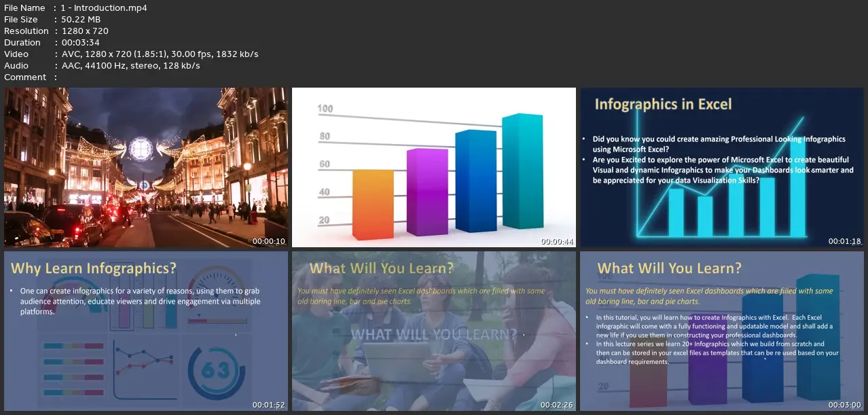Click the 00:01:18 timestamp
Image resolution: width=868 pixels, height=415 pixels.
pos(845,241)
